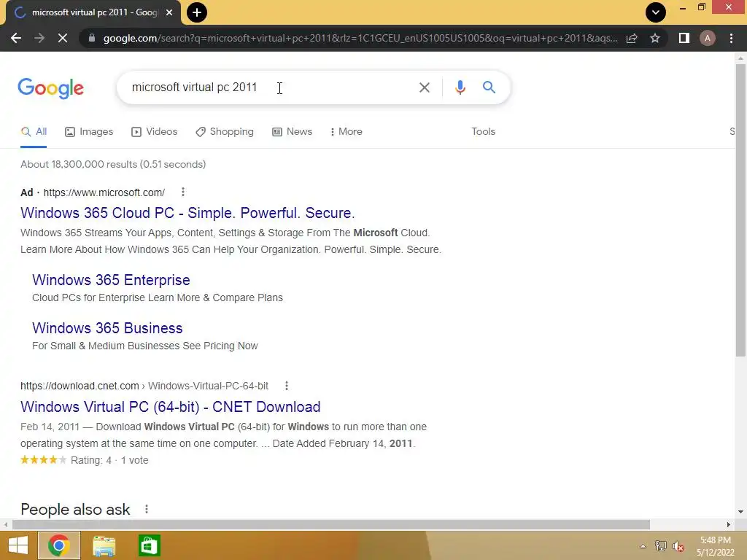Viewport: 747px width, 560px height.
Task: Open Windows 365 Cloud PC ad link
Action: [x=187, y=213]
